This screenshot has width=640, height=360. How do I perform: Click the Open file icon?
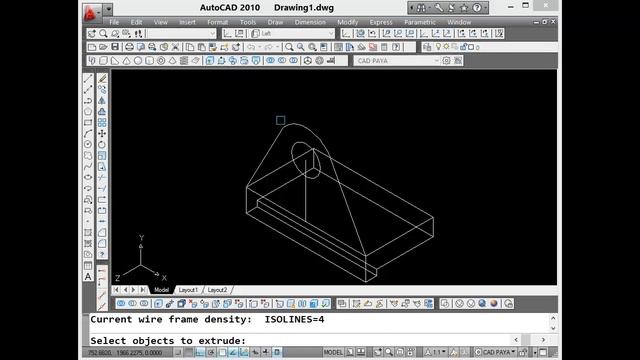103,47
